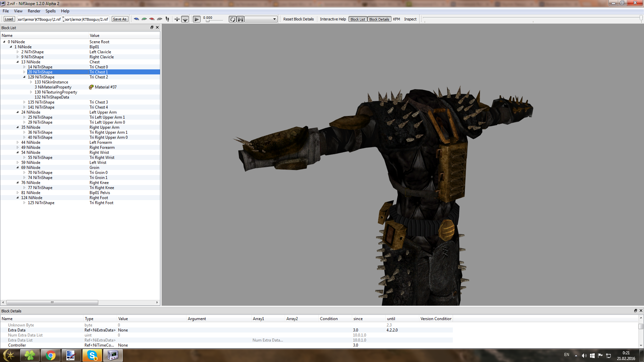The image size is (644, 362).
Task: Click the swap file paths arrows icon
Action: click(x=63, y=19)
